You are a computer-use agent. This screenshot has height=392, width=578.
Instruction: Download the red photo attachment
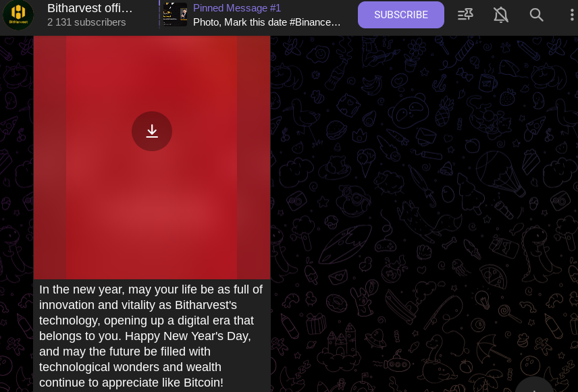(152, 131)
